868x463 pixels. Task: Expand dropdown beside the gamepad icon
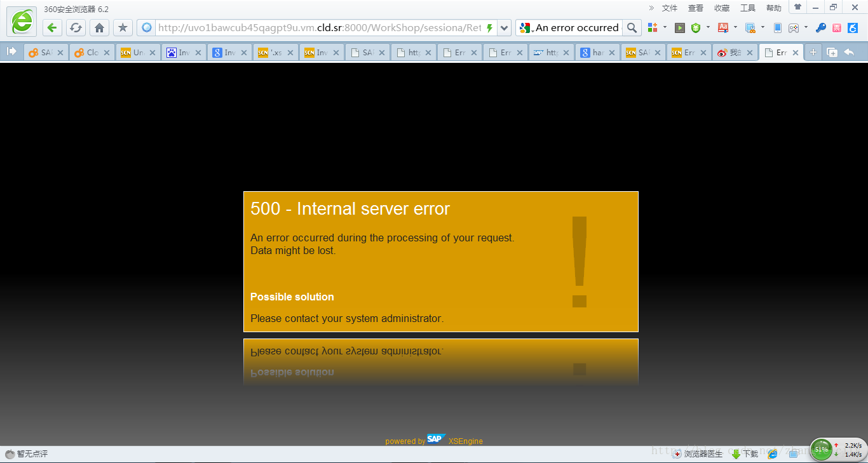point(806,27)
